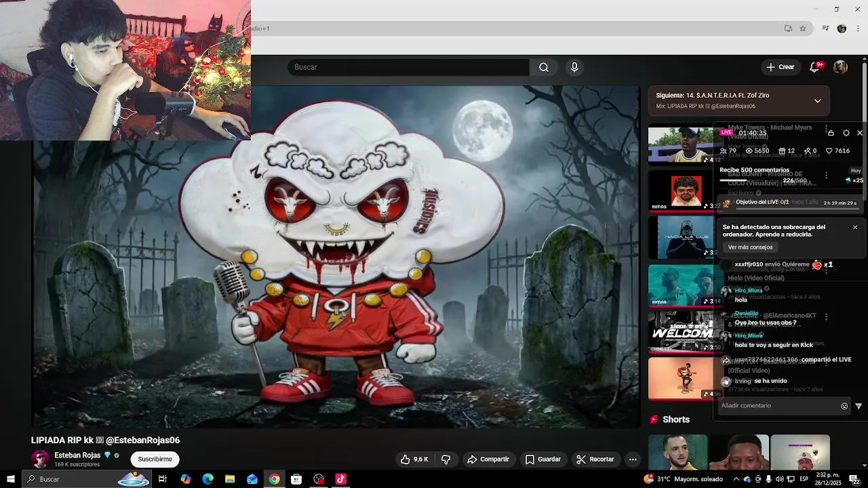Viewport: 868px width, 488px height.
Task: Click Hiro_Miura's comment about Kick
Action: 774,345
